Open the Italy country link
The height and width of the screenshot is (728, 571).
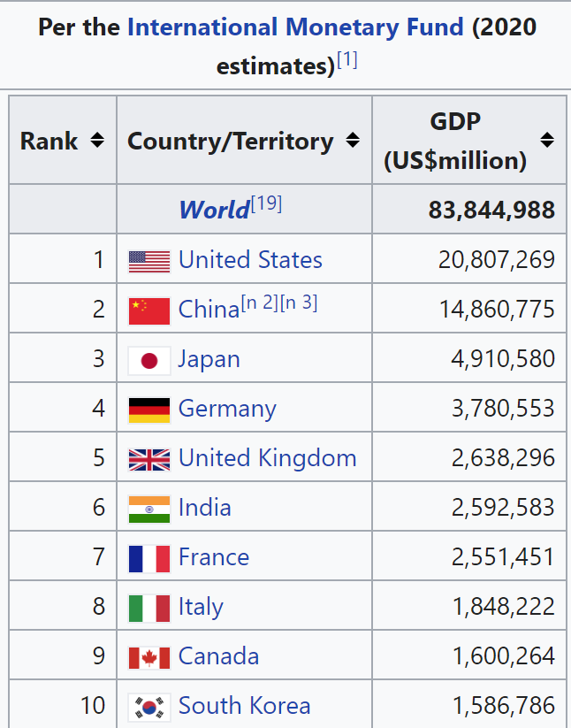[201, 607]
